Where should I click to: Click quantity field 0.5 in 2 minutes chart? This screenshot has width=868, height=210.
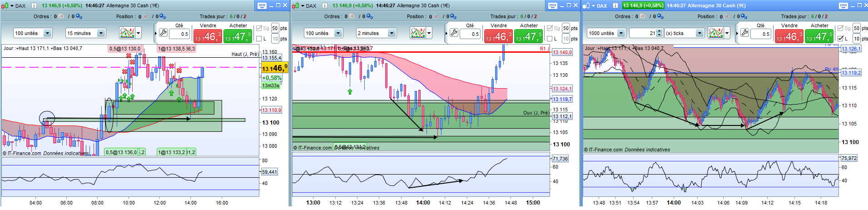coord(470,34)
